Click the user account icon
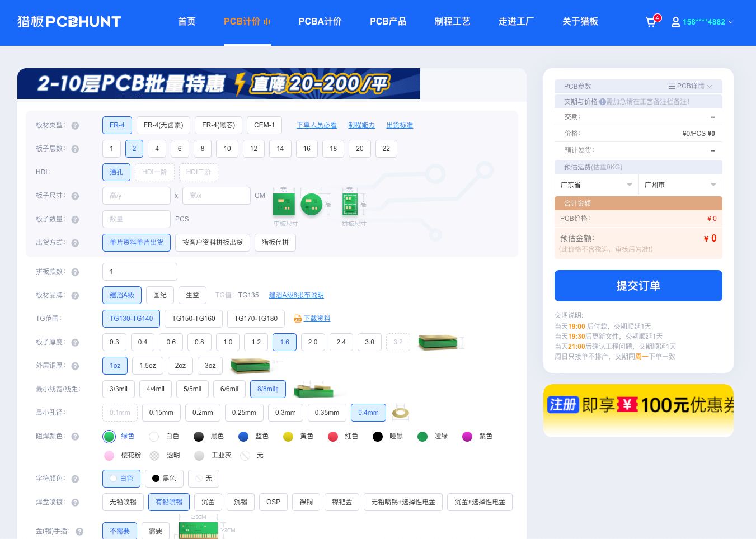Viewport: 756px width, 539px height. [x=675, y=22]
